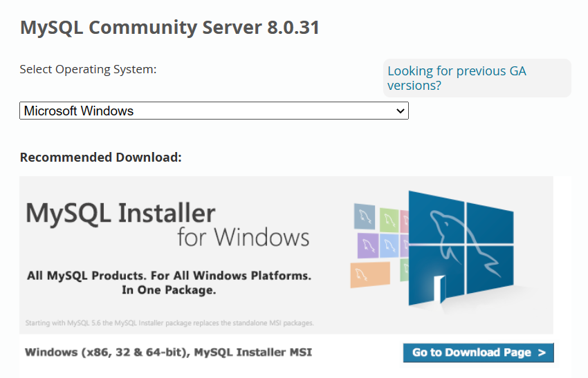Click the 'All MySQL Products' tagline text
588x378 pixels.
(x=169, y=283)
